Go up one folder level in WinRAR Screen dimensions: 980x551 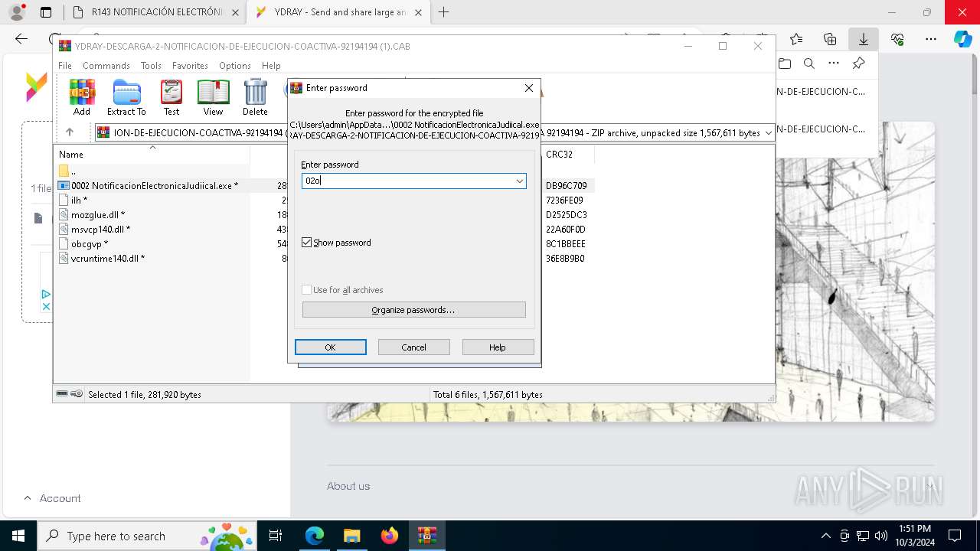coord(69,132)
